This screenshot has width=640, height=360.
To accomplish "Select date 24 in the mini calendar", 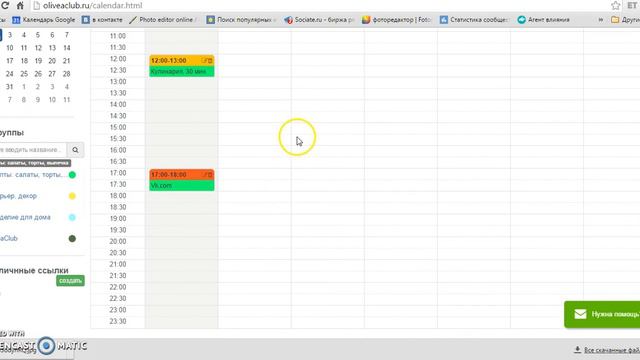I will 10,74.
